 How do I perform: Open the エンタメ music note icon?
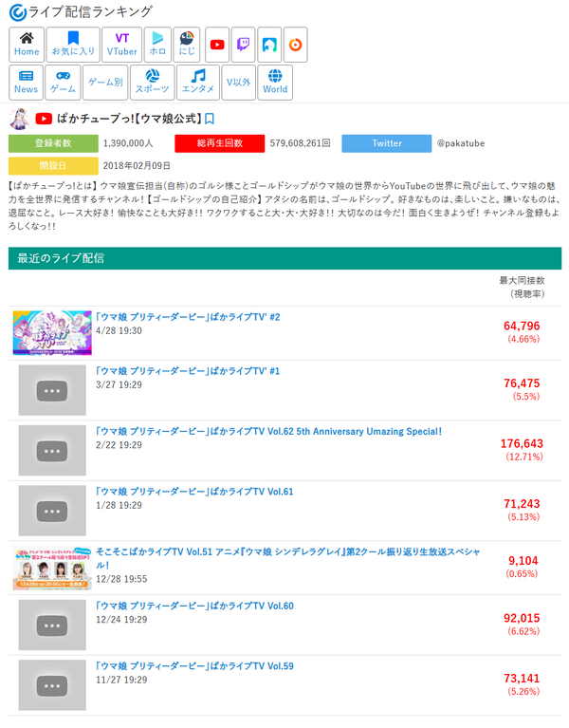pos(198,83)
